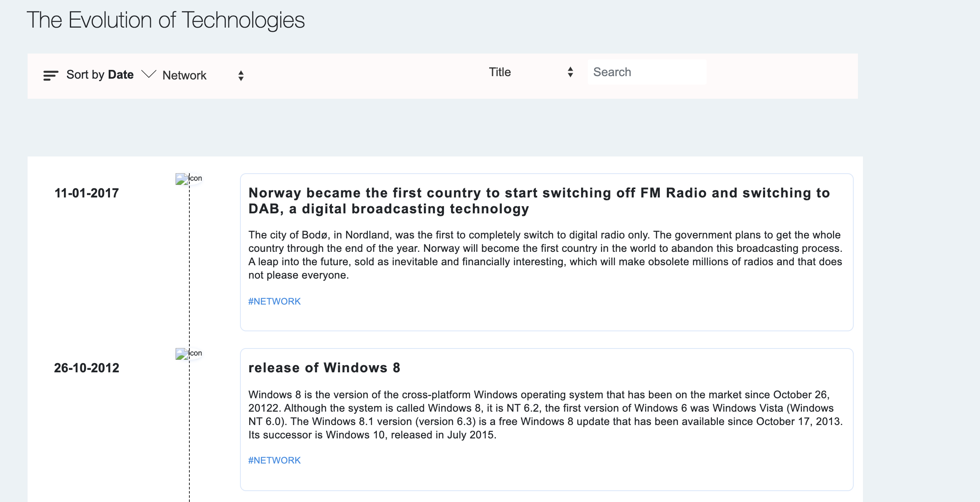Click the Windows 8 description paragraph

pyautogui.click(x=545, y=415)
